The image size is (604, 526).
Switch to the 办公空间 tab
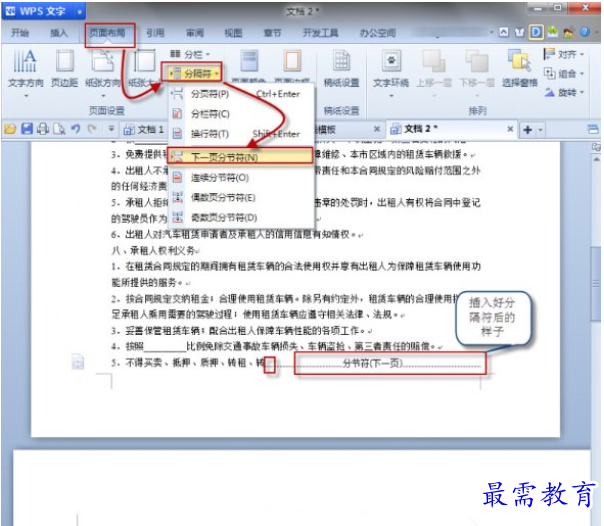point(378,33)
